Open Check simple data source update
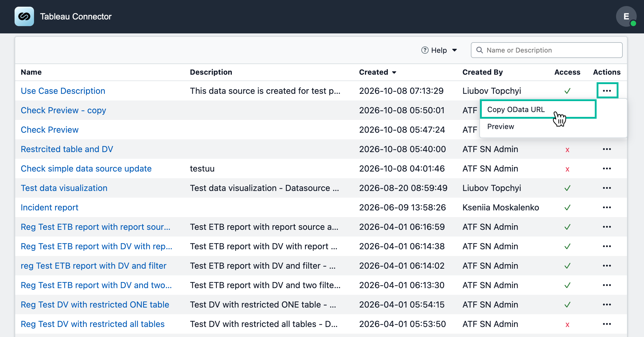Viewport: 644px width, 337px height. pos(86,168)
